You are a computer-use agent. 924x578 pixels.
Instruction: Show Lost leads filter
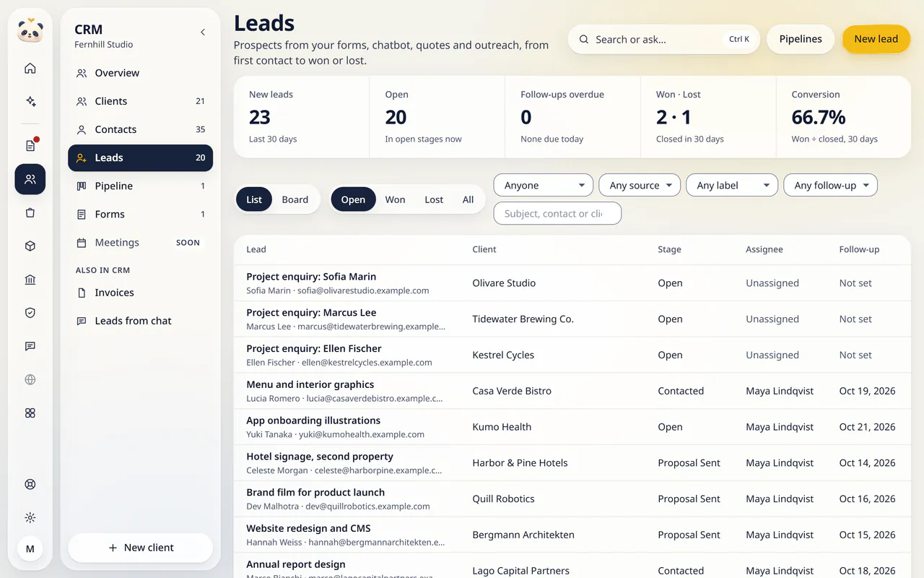pyautogui.click(x=434, y=199)
